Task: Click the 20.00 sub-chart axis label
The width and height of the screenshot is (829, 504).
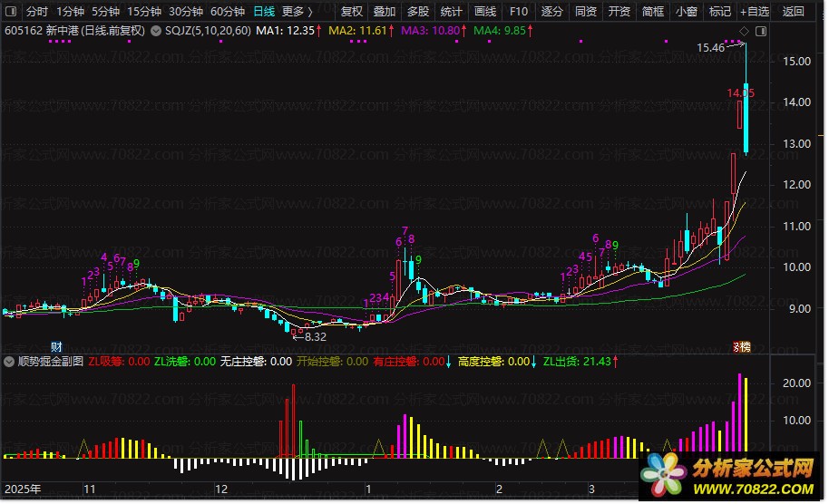Action: click(x=796, y=383)
